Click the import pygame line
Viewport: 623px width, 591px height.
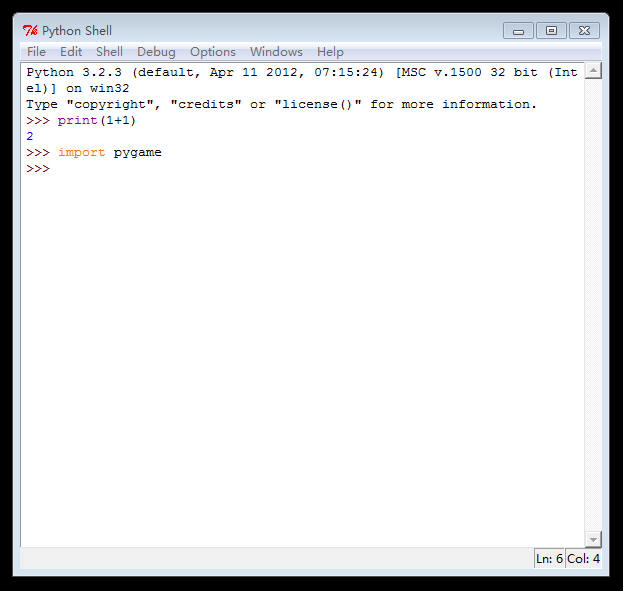pos(109,153)
